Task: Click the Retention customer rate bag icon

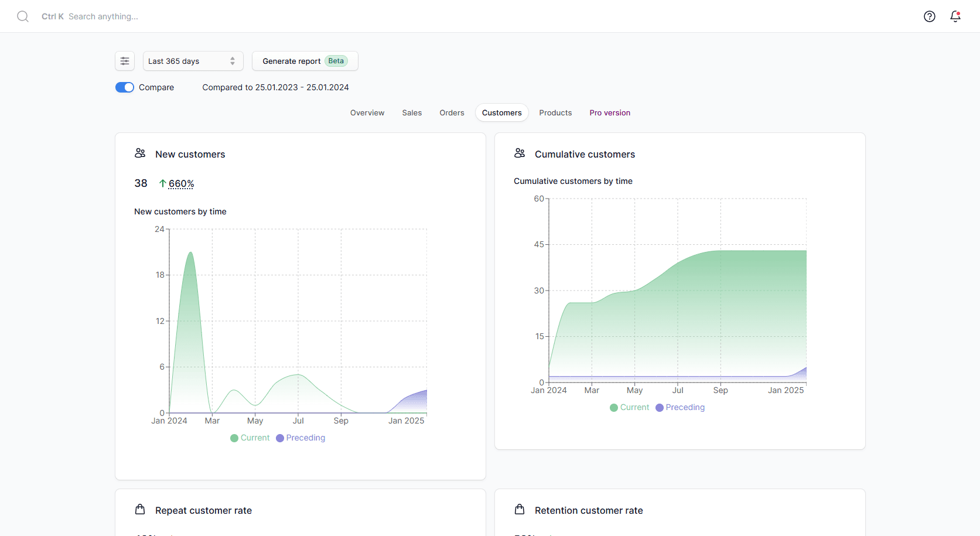Action: (520, 510)
